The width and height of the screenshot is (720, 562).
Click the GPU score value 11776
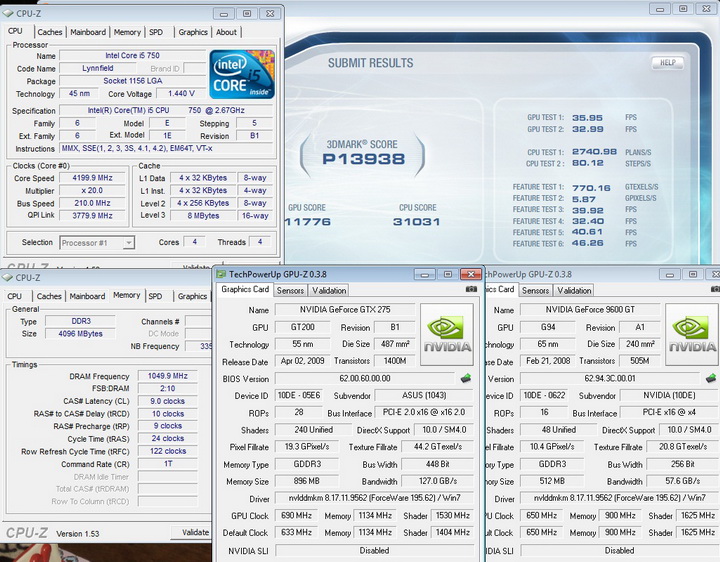[x=307, y=222]
